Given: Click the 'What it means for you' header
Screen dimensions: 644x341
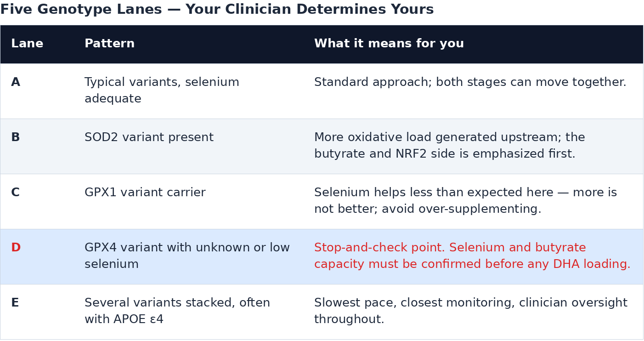Looking at the screenshot, I should tap(389, 44).
